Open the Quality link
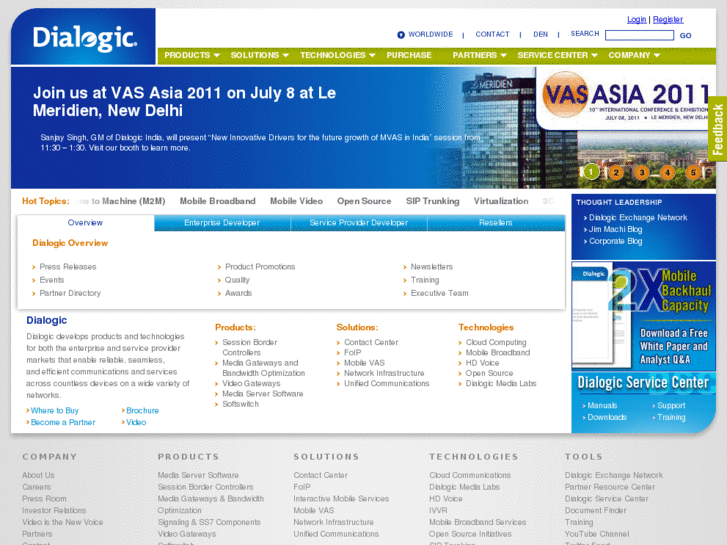 (237, 280)
